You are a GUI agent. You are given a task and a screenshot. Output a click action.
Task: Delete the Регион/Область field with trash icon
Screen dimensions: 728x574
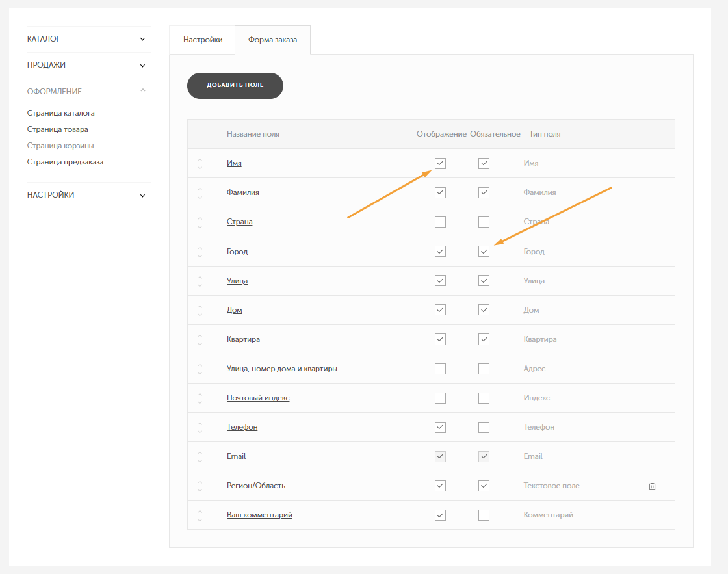[x=652, y=486]
